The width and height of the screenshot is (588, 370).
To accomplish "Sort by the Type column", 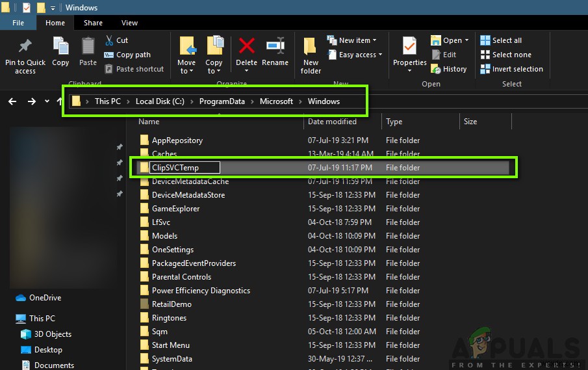I will click(x=394, y=122).
